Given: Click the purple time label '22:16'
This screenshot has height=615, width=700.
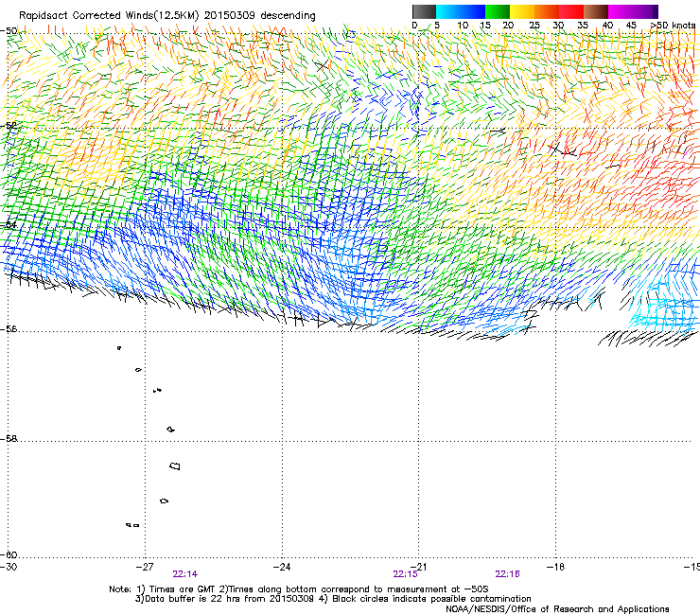Looking at the screenshot, I should pyautogui.click(x=507, y=574).
